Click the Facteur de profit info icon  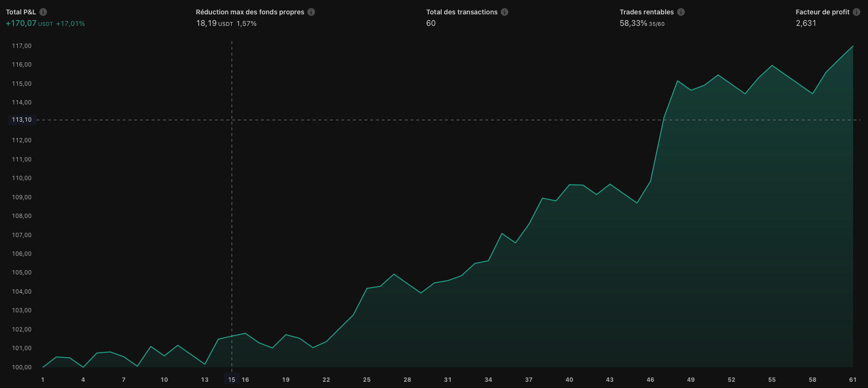(x=856, y=12)
